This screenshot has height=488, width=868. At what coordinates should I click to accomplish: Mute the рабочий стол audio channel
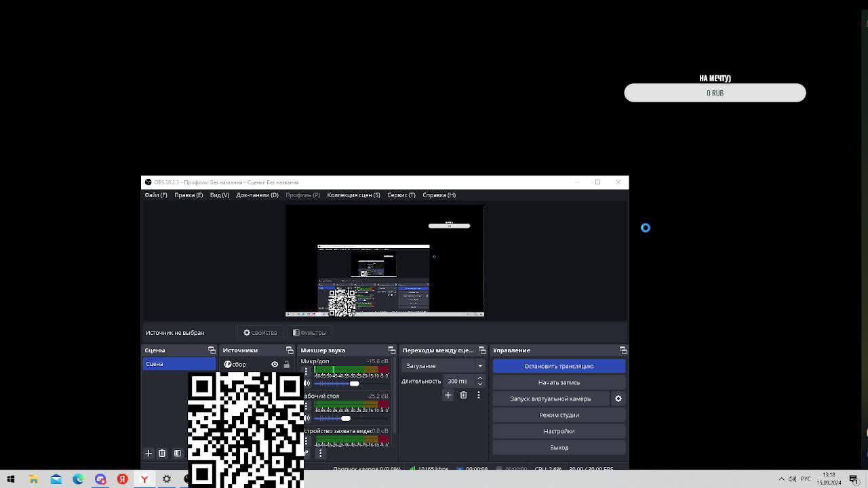click(x=307, y=418)
